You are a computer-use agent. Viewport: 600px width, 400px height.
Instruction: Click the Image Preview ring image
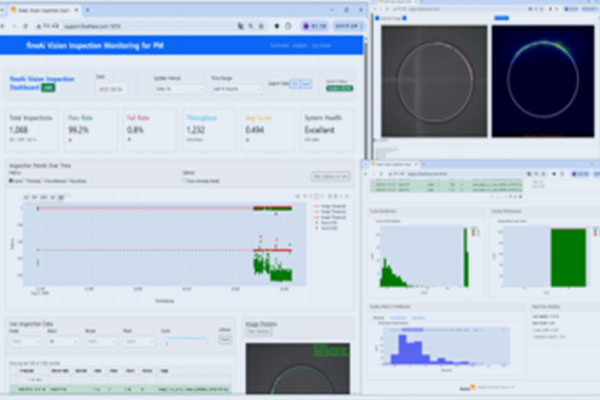298,369
